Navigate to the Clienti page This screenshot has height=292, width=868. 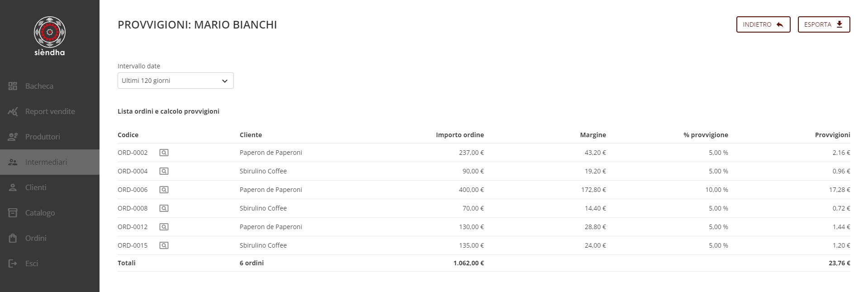(50, 187)
